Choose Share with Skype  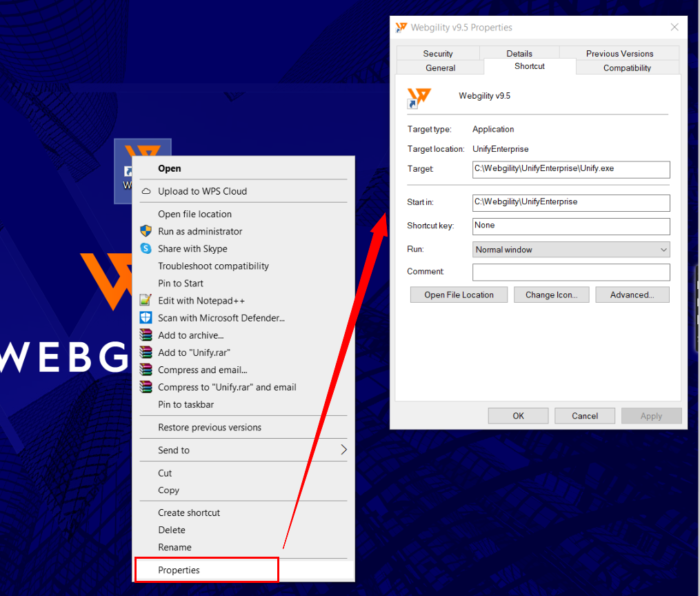point(243,248)
